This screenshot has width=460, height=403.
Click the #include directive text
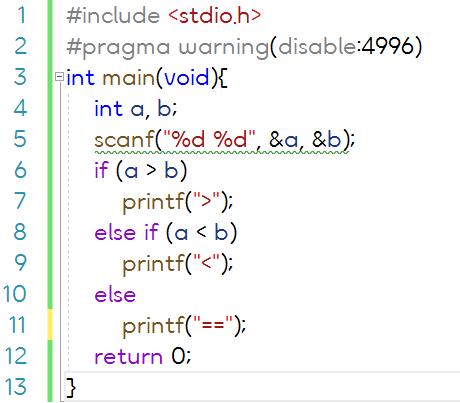pyautogui.click(x=113, y=16)
